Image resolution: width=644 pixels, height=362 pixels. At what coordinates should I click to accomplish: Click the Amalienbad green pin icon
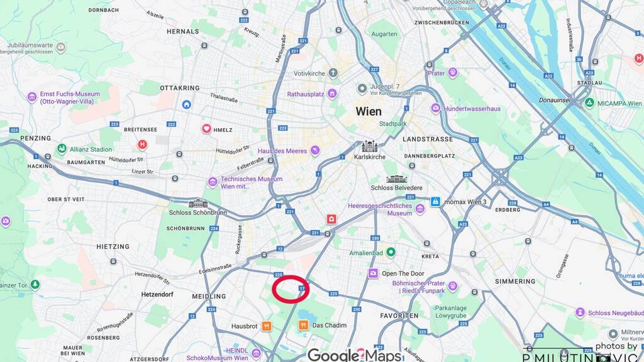pyautogui.click(x=391, y=253)
